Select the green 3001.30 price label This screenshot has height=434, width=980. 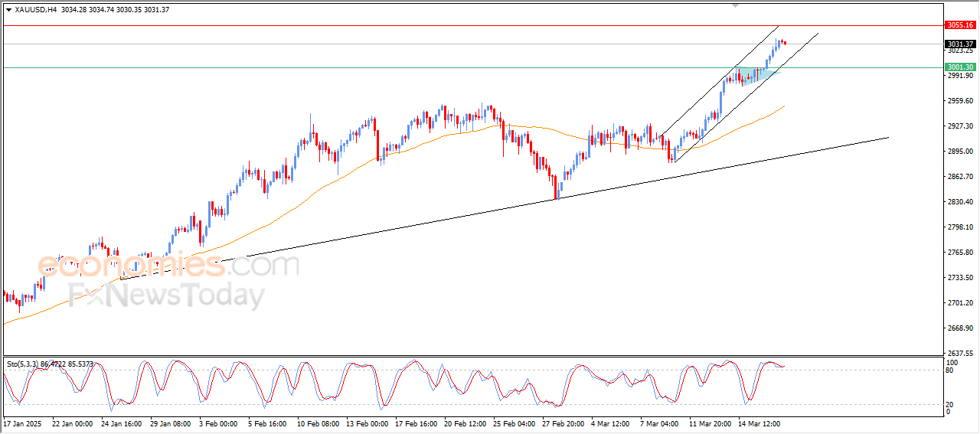click(959, 67)
